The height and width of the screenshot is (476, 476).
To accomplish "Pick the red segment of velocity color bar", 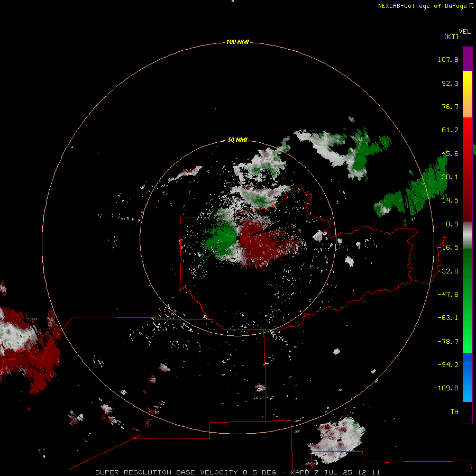I will point(467,169).
